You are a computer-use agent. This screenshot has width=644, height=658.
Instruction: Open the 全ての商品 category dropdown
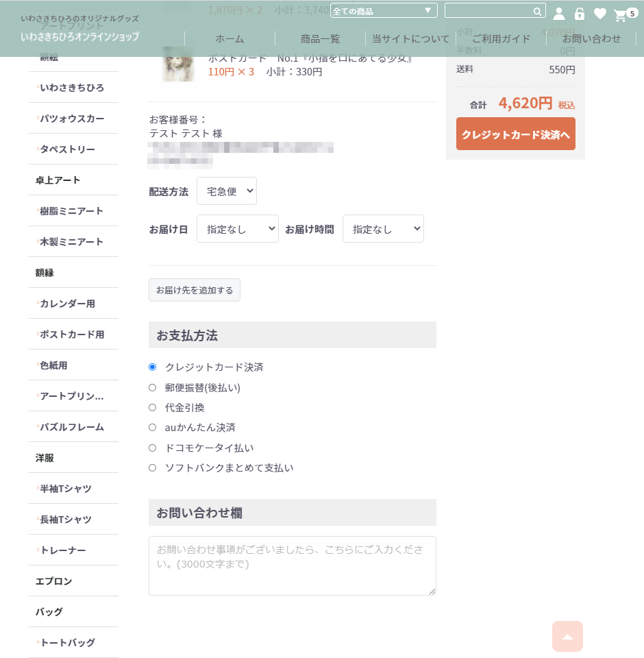(x=384, y=10)
